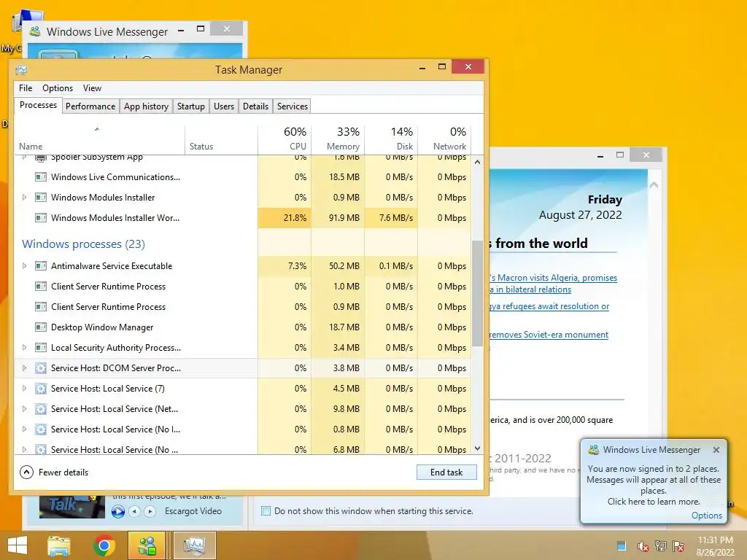Play the Escargot Video
The width and height of the screenshot is (747, 560).
pyautogui.click(x=117, y=511)
